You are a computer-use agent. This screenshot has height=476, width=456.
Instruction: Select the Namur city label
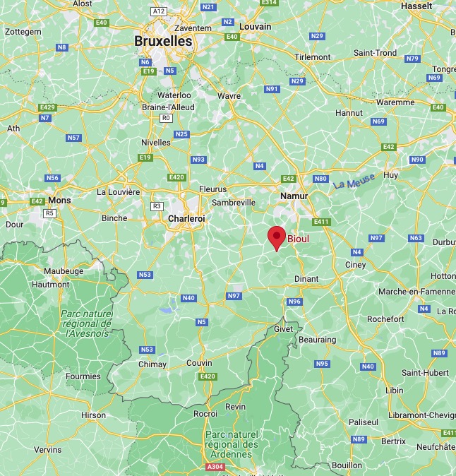pyautogui.click(x=294, y=196)
